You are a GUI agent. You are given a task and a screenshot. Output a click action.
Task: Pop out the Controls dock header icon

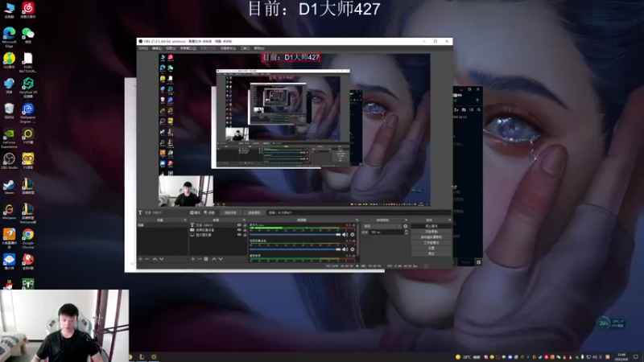(x=450, y=220)
